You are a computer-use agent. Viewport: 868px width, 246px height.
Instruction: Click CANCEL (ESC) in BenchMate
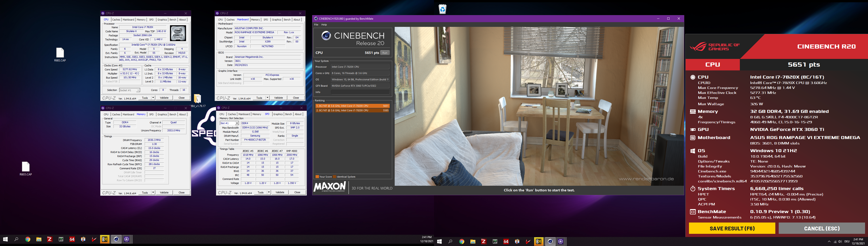pos(821,228)
